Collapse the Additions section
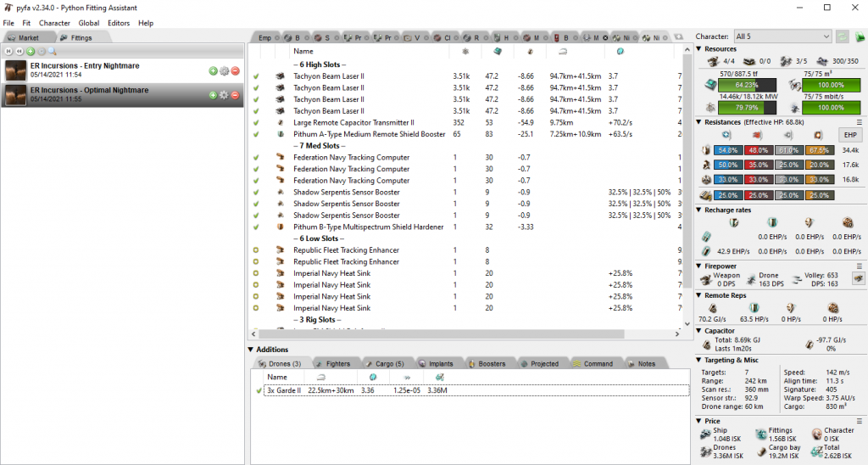This screenshot has height=465, width=868. click(251, 350)
